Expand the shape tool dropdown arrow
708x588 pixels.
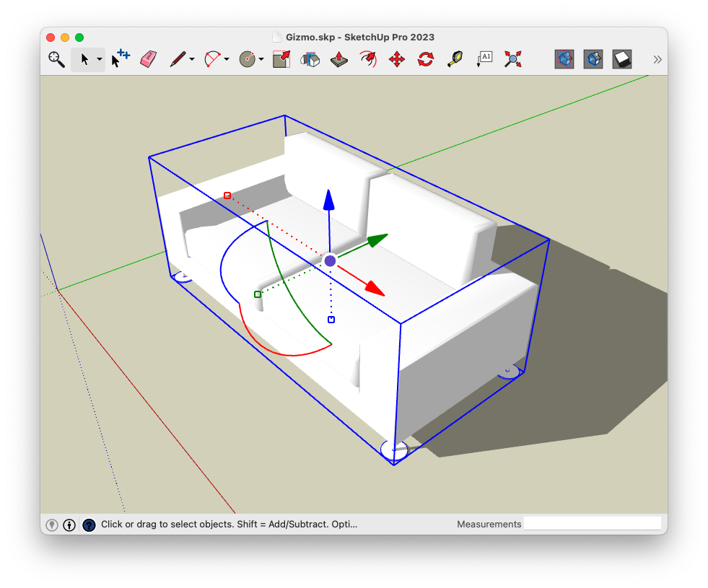tap(261, 60)
